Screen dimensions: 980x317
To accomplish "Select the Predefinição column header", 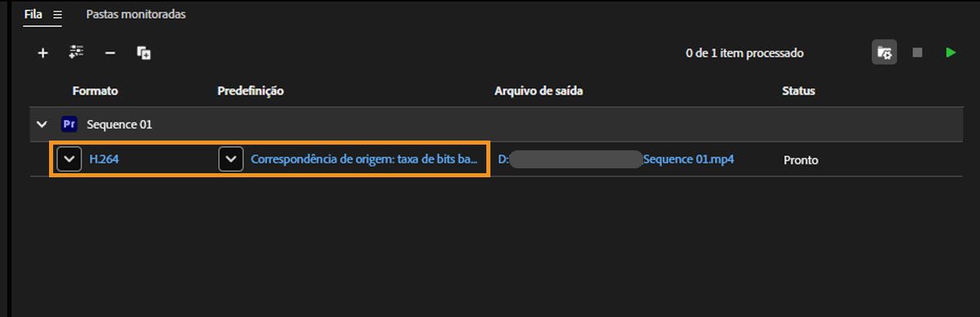I will pos(251,92).
